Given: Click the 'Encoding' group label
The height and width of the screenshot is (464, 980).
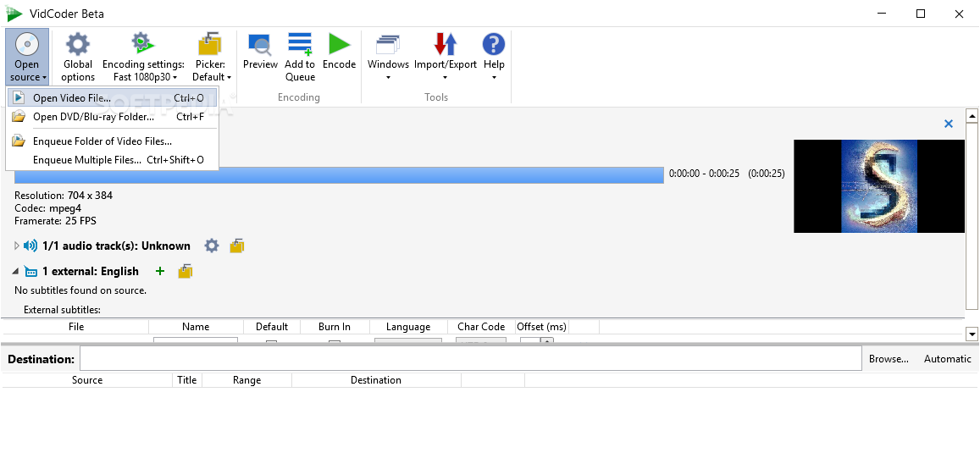Looking at the screenshot, I should tap(299, 97).
